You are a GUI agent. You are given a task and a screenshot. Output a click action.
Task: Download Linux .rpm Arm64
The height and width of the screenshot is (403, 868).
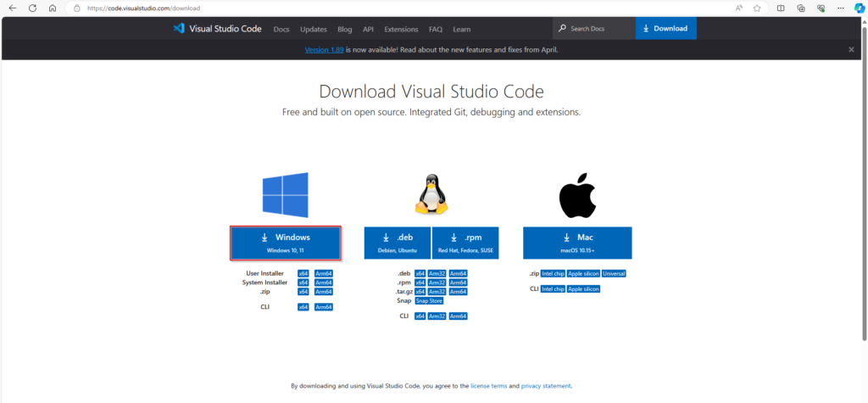[x=458, y=283]
